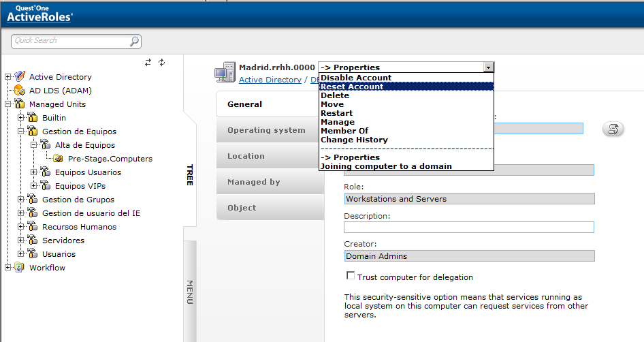Collapse the Gestion de Equipos node
The height and width of the screenshot is (342, 644).
coord(20,131)
